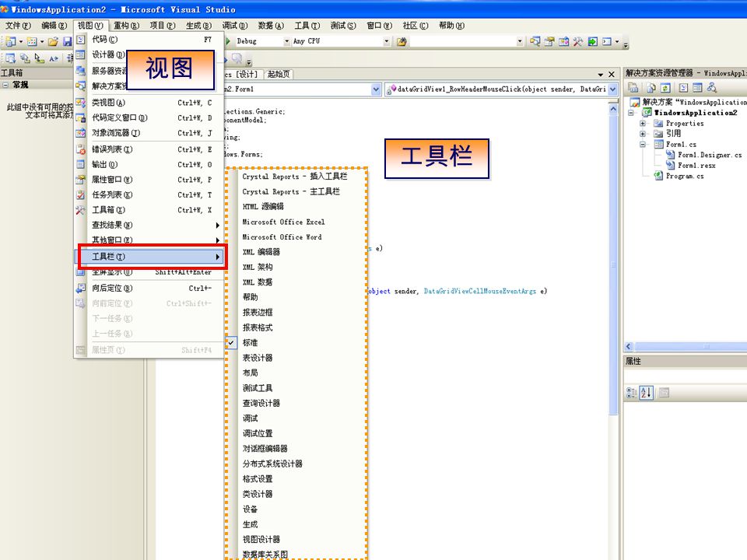Click Solution Explorer horizontal scroll left arrow
This screenshot has height=560, width=747.
pos(629,347)
